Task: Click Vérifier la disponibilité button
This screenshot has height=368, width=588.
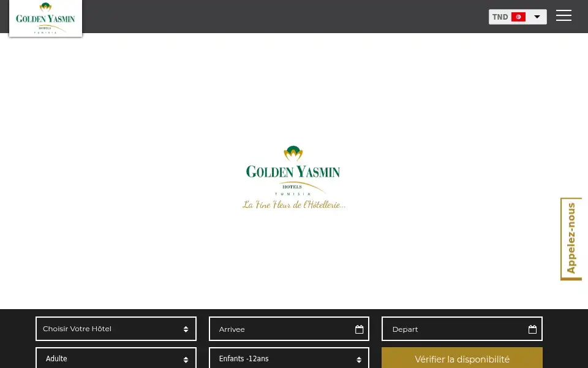Action: tap(462, 358)
